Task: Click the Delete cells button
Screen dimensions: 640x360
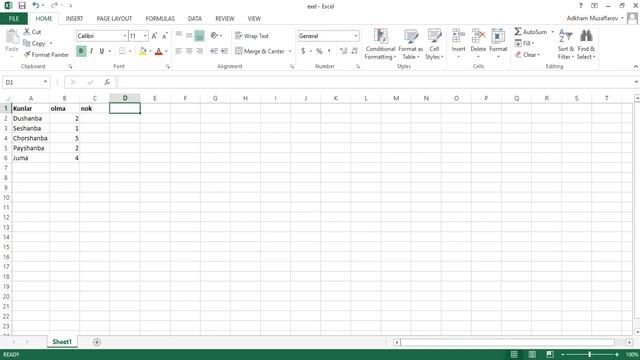Action: tap(478, 44)
